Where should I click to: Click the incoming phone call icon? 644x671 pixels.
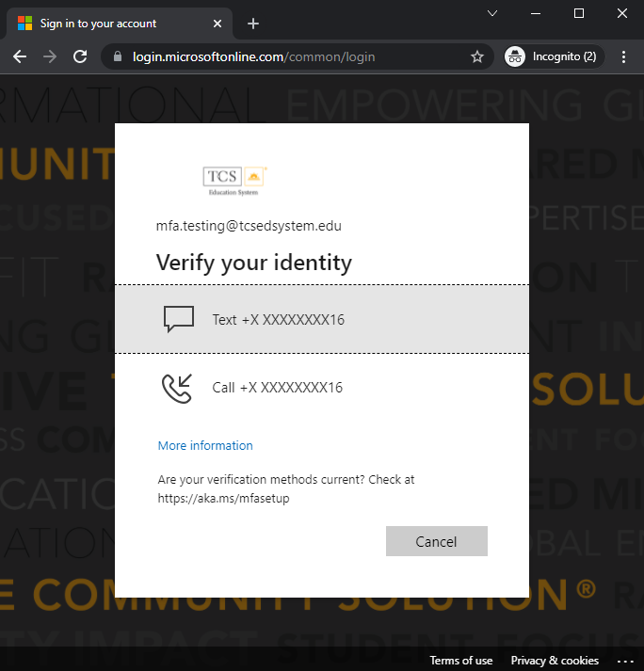tap(177, 388)
